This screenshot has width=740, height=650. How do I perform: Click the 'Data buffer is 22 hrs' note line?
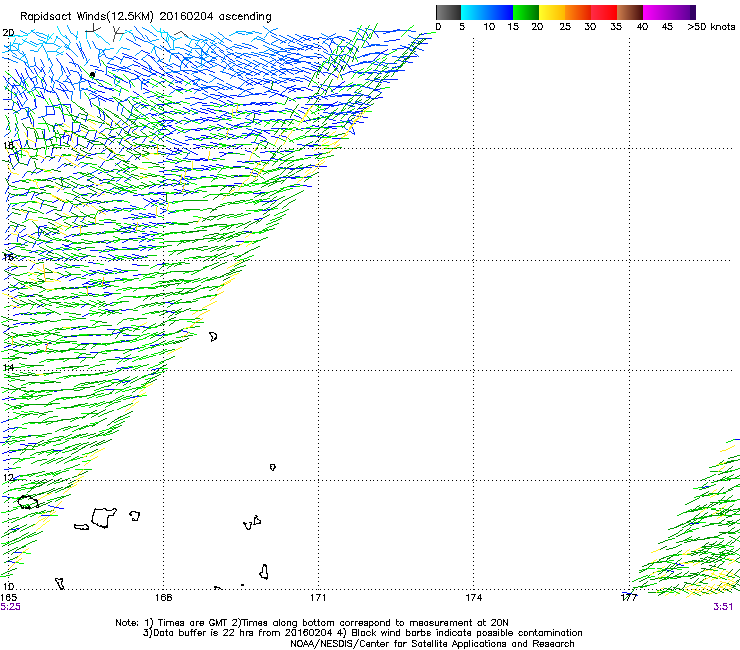click(362, 633)
